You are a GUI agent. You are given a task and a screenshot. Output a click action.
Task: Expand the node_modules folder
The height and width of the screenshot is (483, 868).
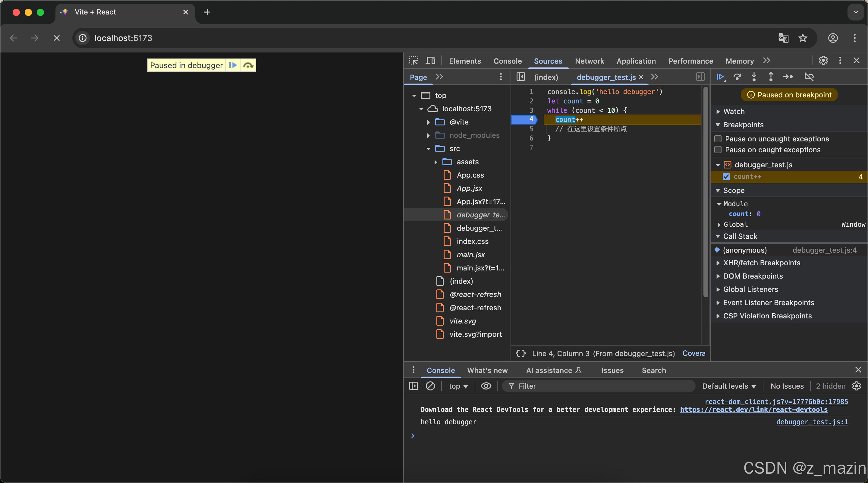tap(428, 135)
